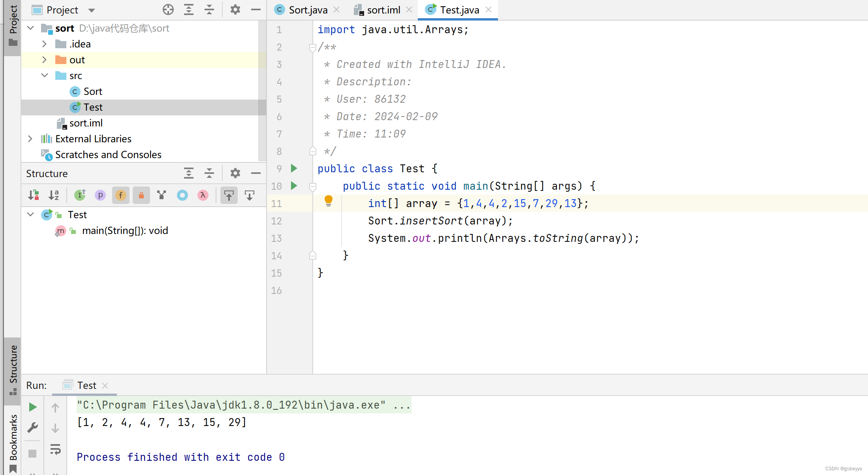Click the expand all structure icon
The height and width of the screenshot is (475, 868).
click(188, 173)
